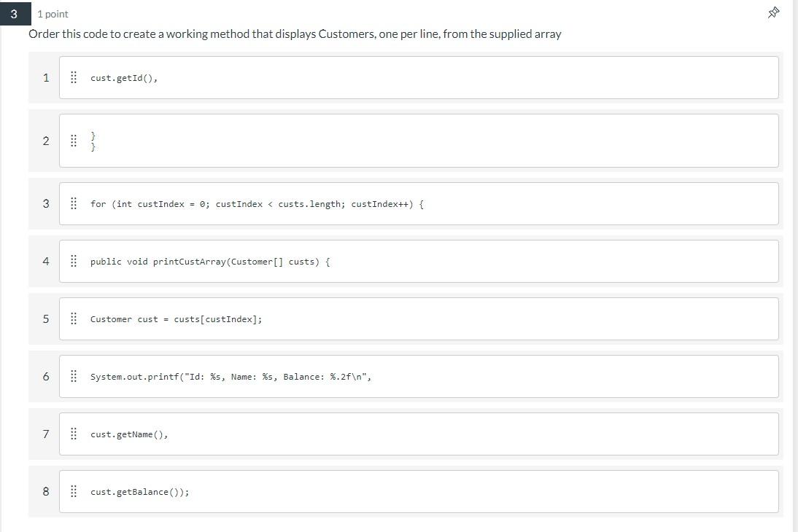798x532 pixels.
Task: Click the drag handle for cust.getBalance() line
Action: pyautogui.click(x=73, y=491)
